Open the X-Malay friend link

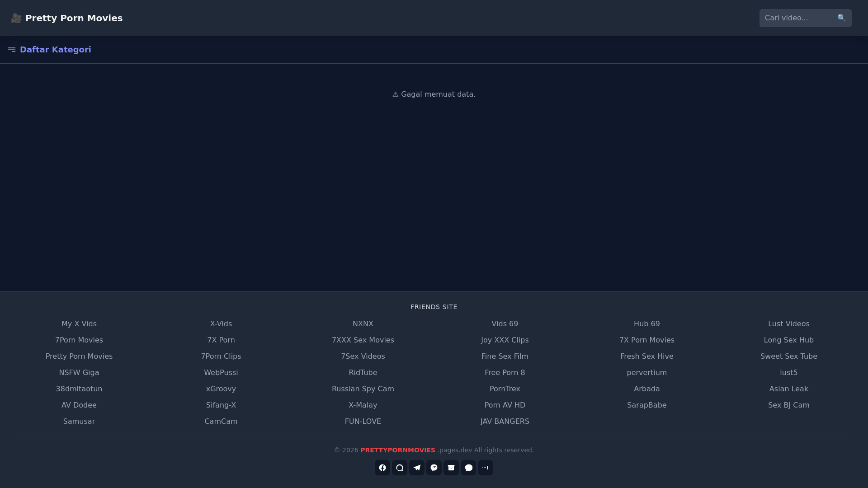[x=363, y=405]
